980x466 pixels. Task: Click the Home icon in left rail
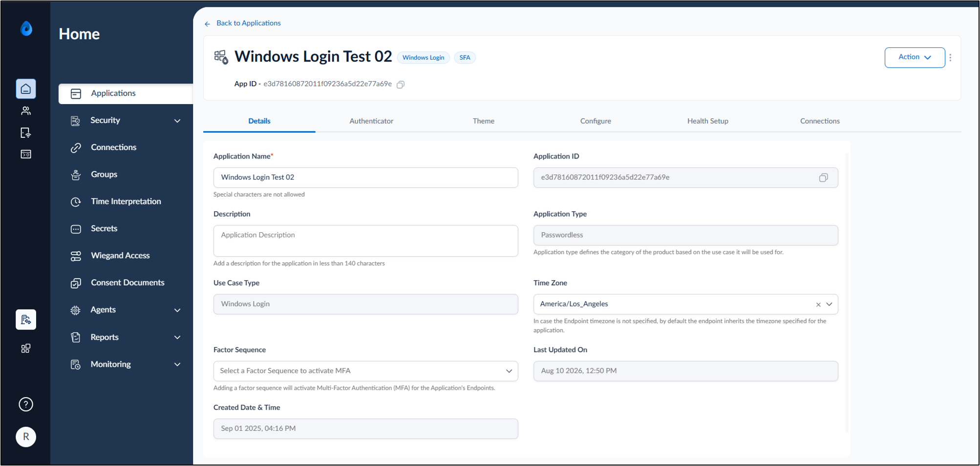coord(26,89)
